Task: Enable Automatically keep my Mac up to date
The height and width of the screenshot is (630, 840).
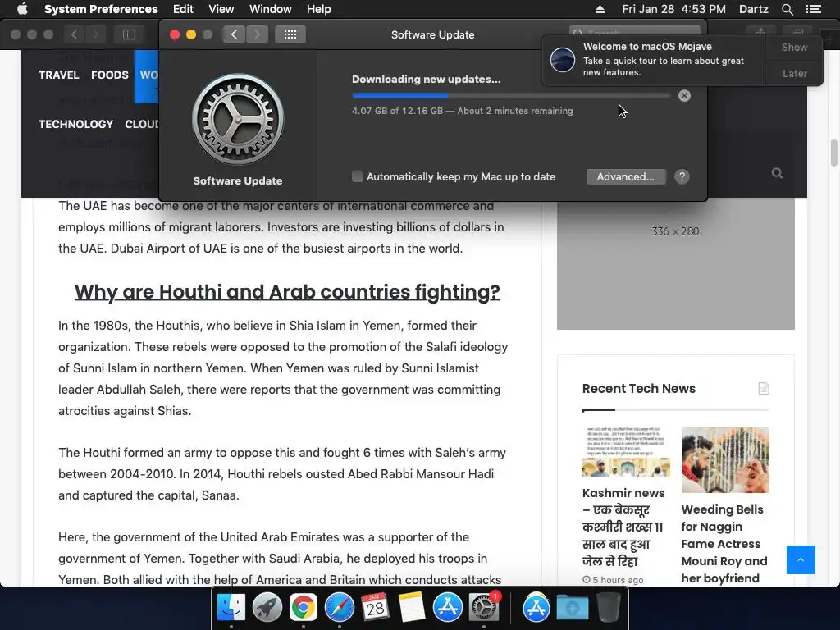Action: click(x=358, y=176)
